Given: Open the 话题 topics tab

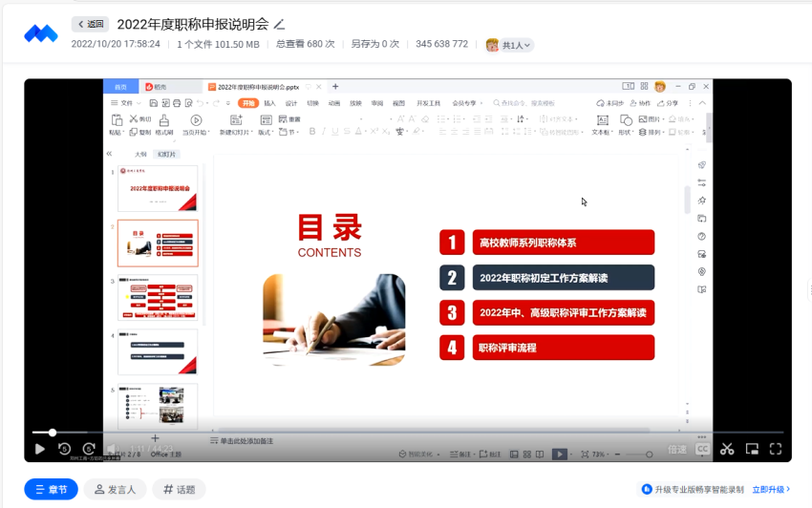Looking at the screenshot, I should tap(180, 489).
